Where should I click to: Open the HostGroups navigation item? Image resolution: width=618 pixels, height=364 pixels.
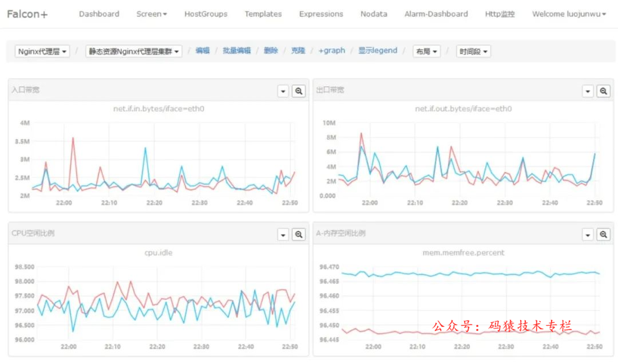pos(206,14)
